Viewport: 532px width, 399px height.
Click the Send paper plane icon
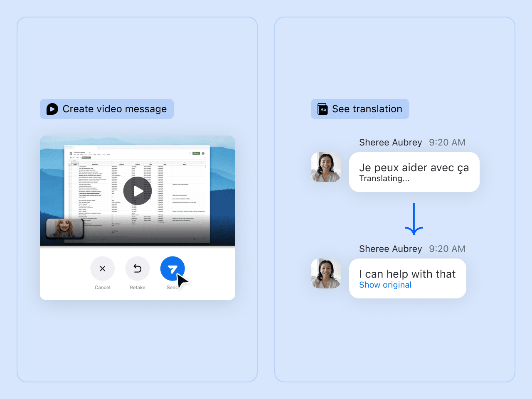tap(172, 268)
